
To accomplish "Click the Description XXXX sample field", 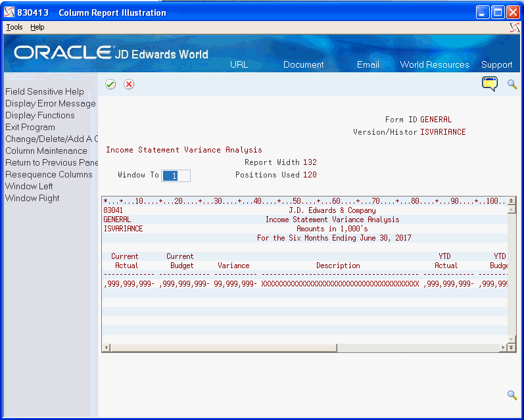I will pos(340,284).
